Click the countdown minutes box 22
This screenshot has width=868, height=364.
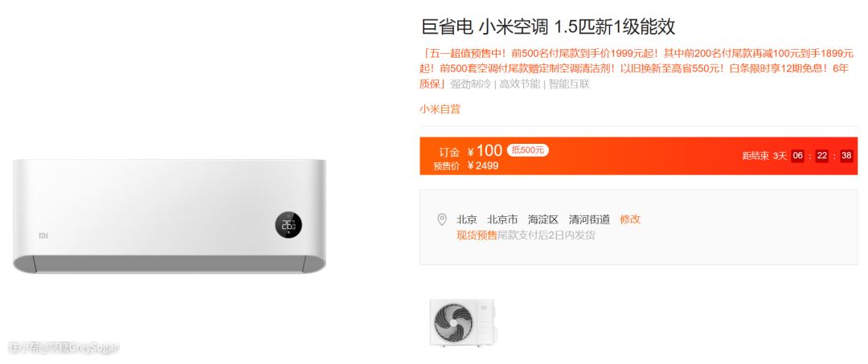tap(822, 155)
